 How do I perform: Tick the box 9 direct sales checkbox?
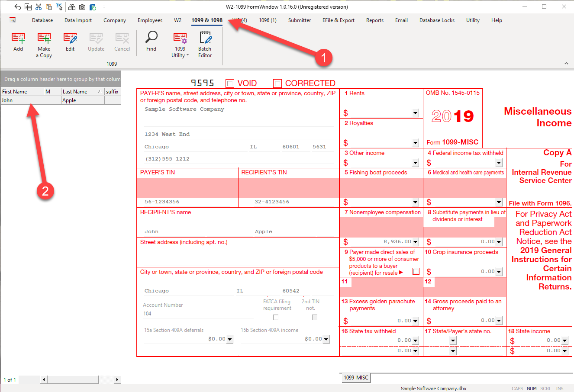[x=416, y=271]
